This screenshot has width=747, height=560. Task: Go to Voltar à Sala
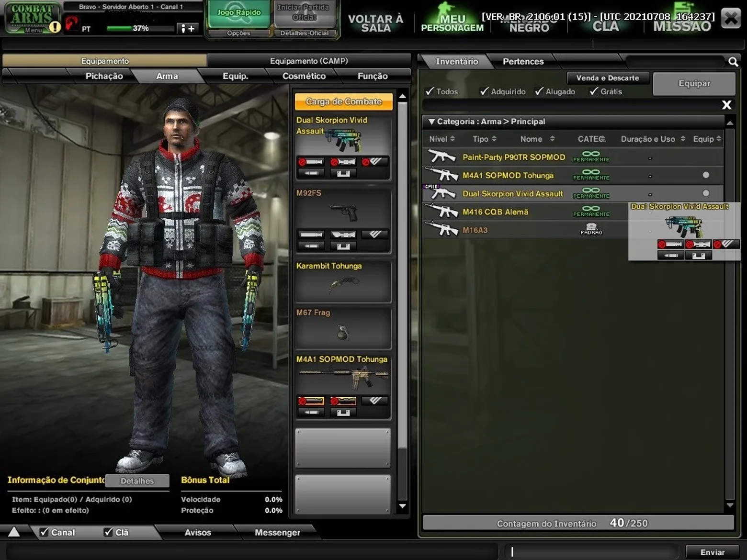tap(375, 23)
